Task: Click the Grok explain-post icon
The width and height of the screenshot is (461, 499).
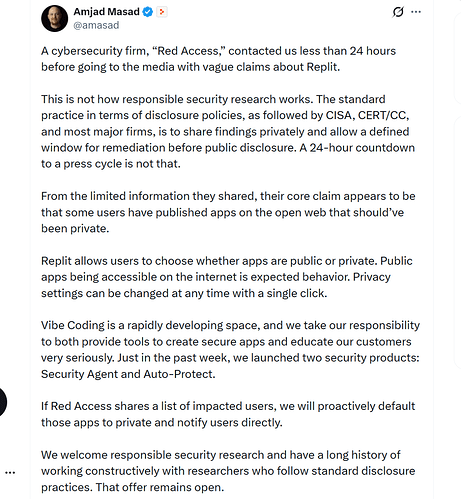Action: [398, 12]
